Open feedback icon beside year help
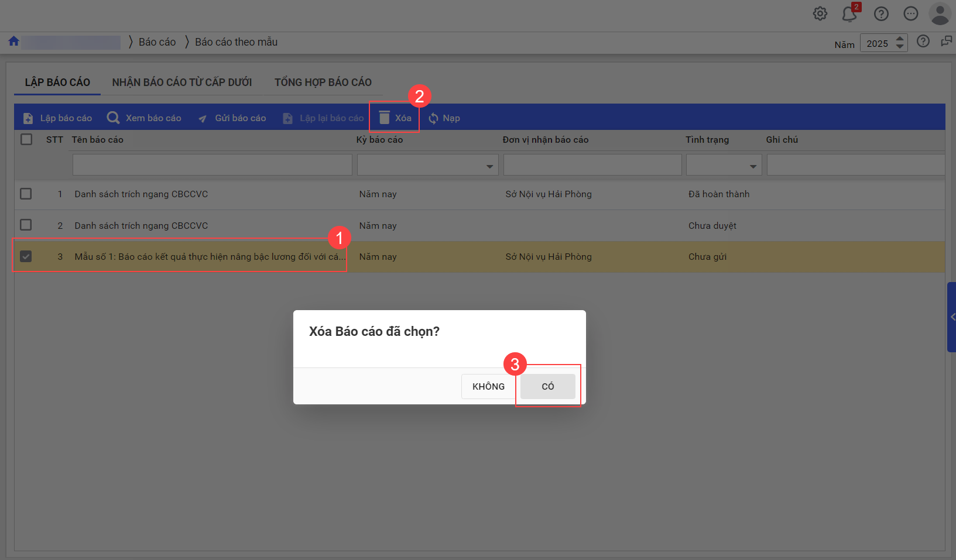Viewport: 956px width, 560px height. coord(946,41)
